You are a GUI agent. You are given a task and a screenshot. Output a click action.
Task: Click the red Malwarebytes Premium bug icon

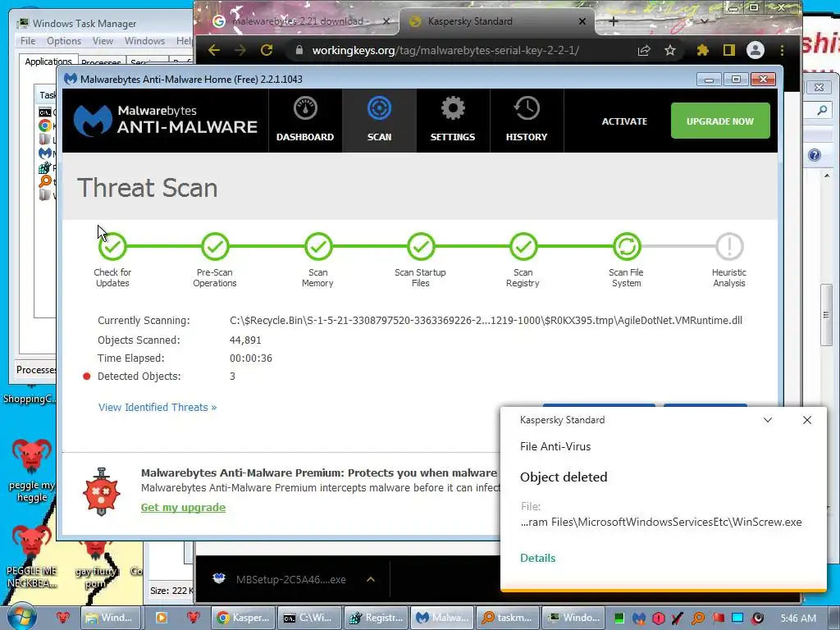point(101,492)
